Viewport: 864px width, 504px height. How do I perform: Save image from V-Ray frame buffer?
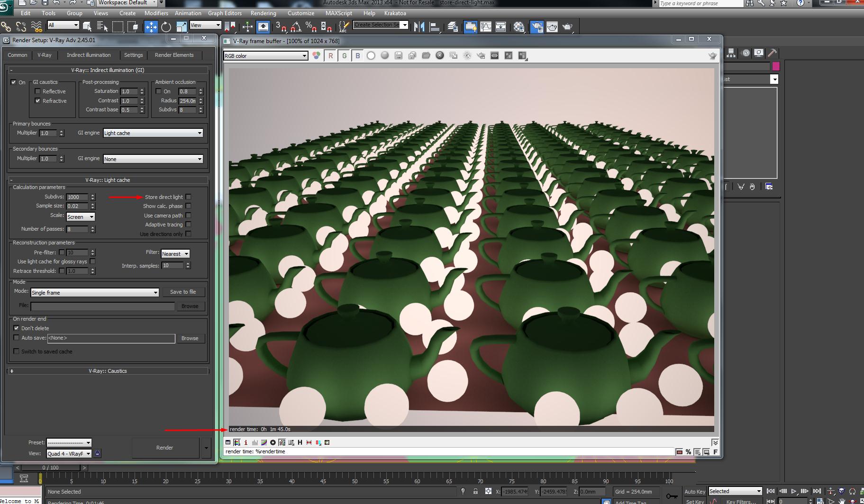[399, 55]
